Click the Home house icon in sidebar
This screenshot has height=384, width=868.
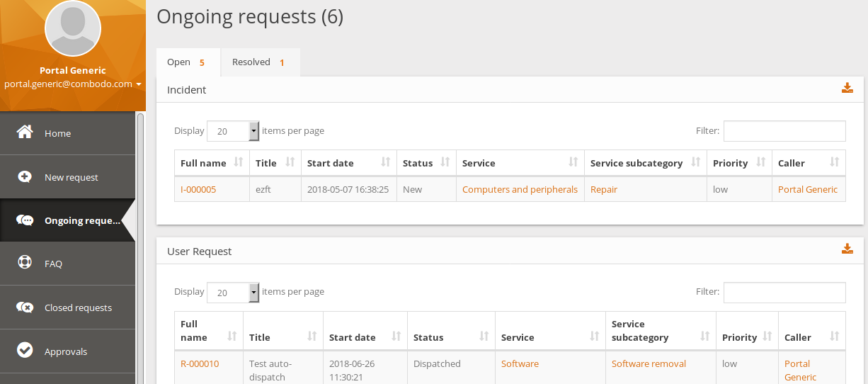click(x=25, y=132)
